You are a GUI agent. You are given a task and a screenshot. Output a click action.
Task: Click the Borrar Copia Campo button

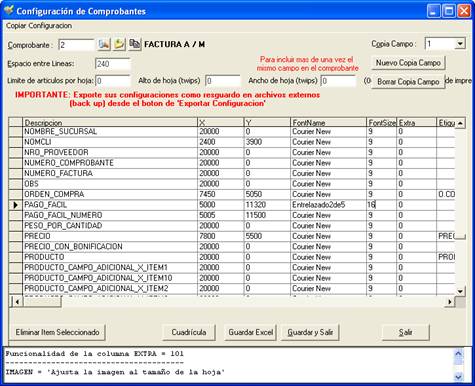408,82
